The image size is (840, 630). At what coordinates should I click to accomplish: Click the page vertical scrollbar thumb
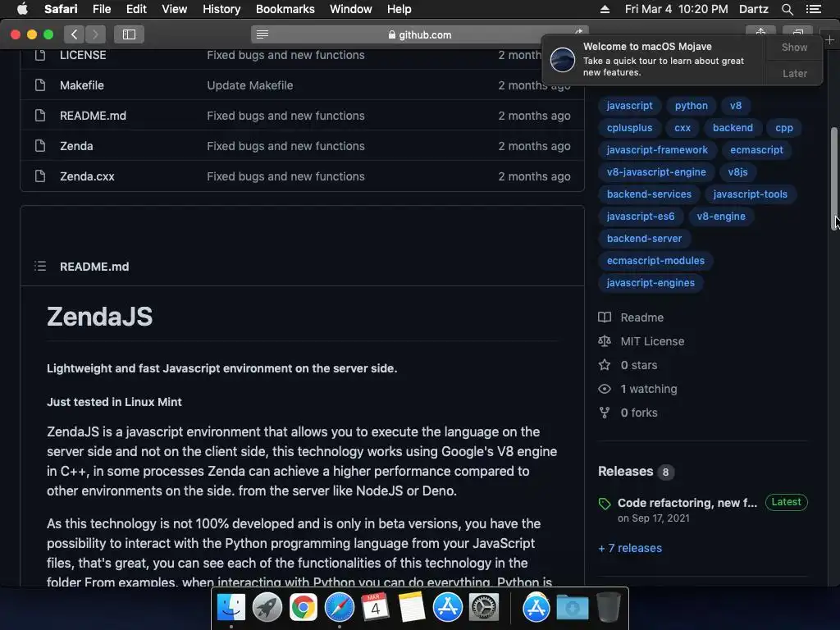pos(834,178)
